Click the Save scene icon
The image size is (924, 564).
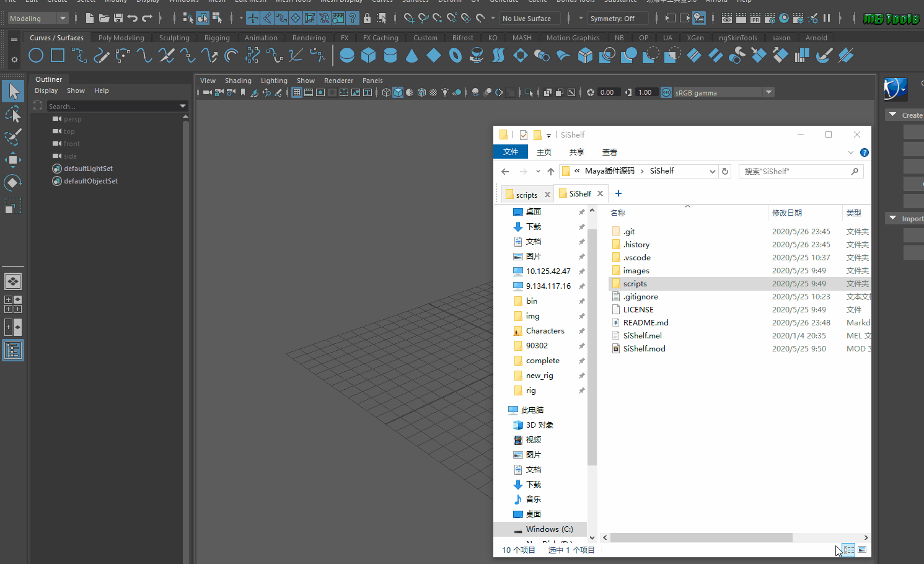(118, 19)
